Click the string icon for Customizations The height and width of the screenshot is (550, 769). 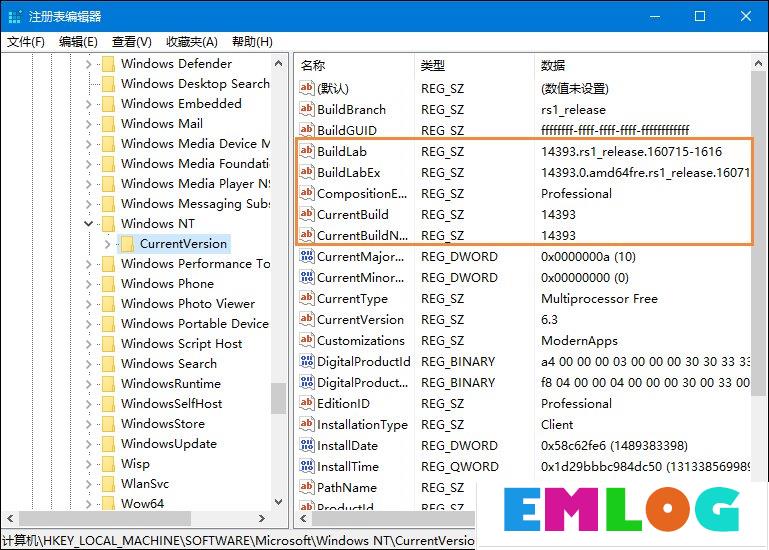point(307,340)
